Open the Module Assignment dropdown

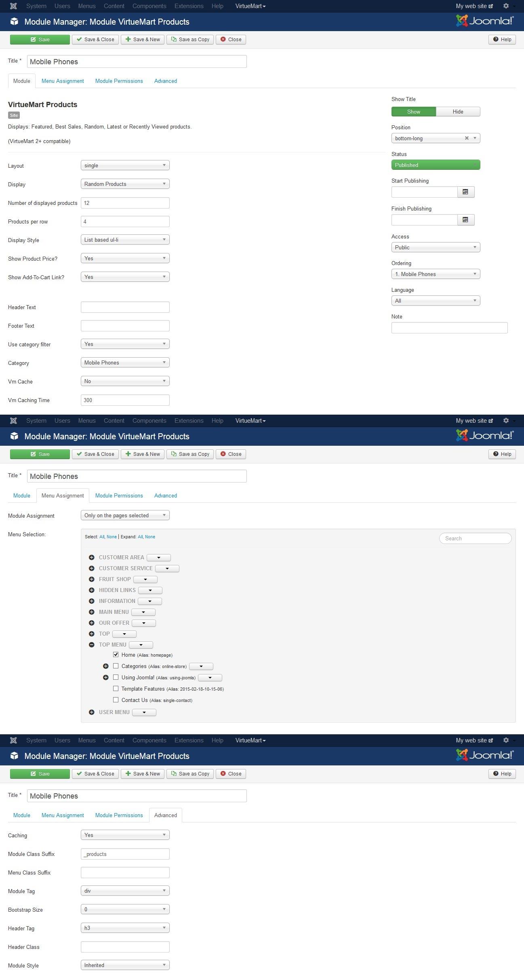125,515
